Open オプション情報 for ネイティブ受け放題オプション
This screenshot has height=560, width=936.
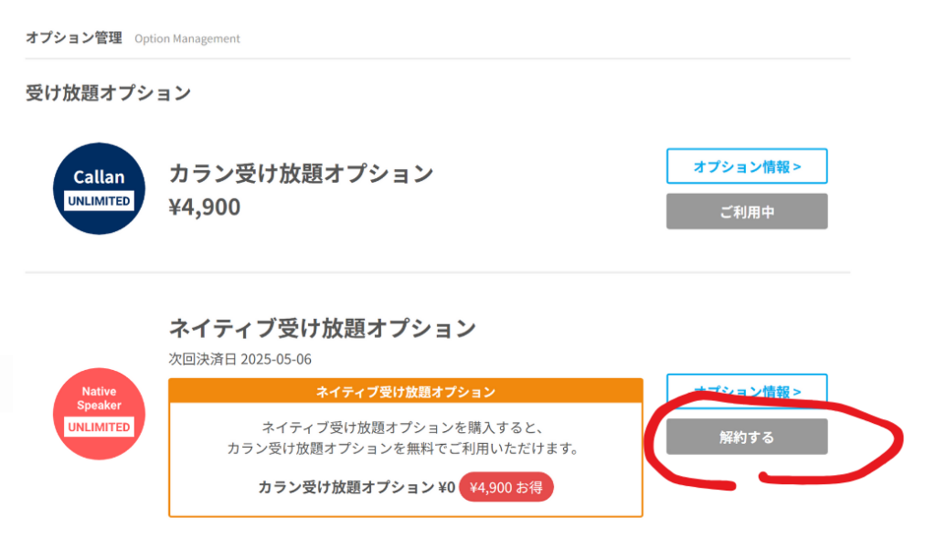[747, 391]
